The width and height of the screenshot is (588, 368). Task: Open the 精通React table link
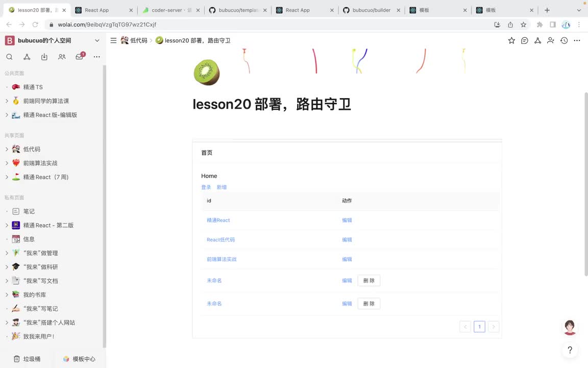[x=218, y=220]
